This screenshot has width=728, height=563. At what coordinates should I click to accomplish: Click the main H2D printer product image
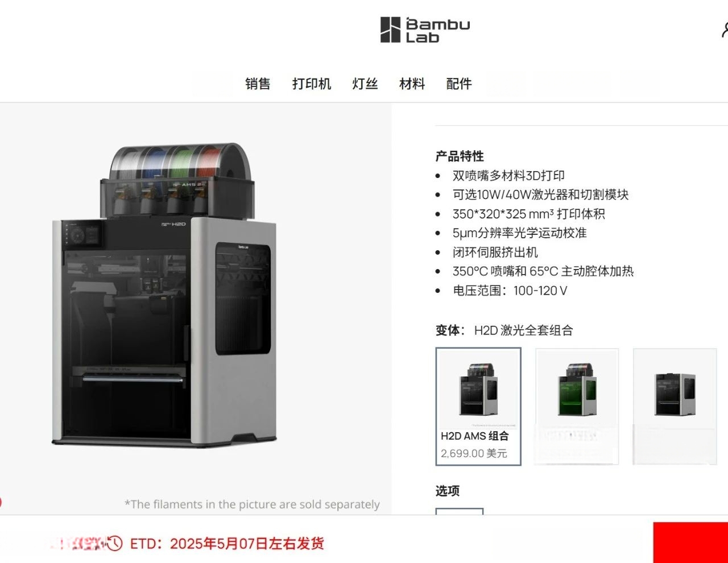(164, 295)
